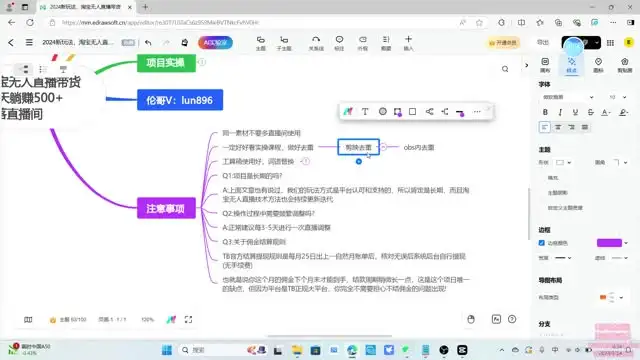Open search on the canvas
Image resolution: width=640 pixels, height=360 pixels.
coord(505,69)
